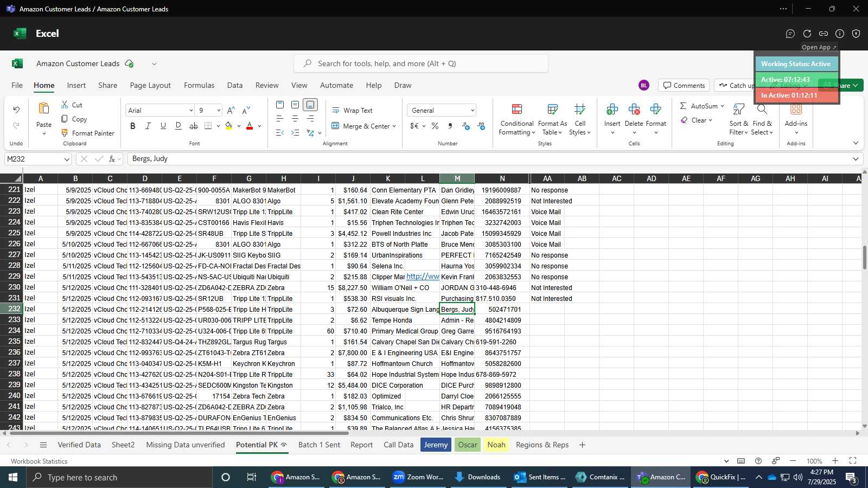The image size is (868, 488).
Task: Open Find & Select
Action: [x=762, y=119]
